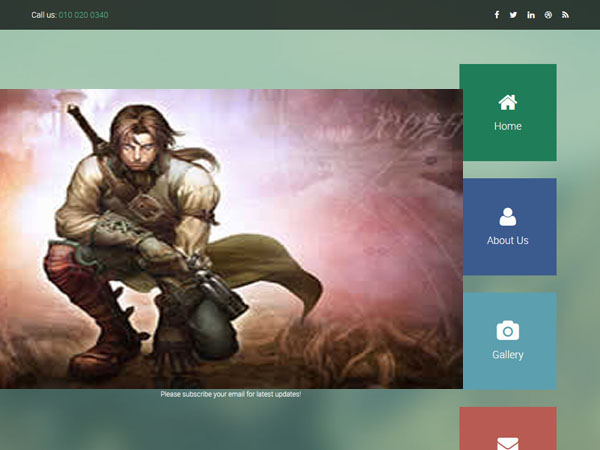The image size is (600, 450).
Task: Open the Dribbble icon link
Action: (x=548, y=15)
